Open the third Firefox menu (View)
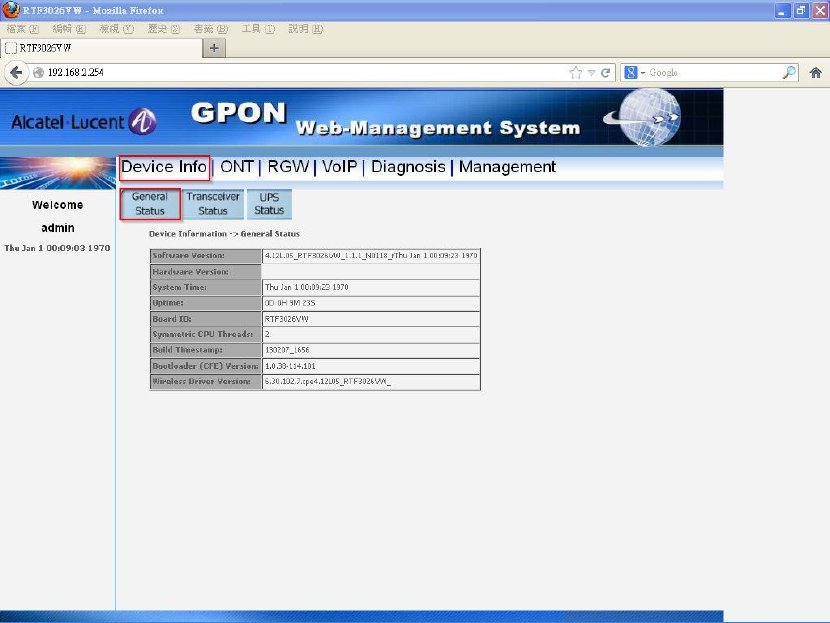This screenshot has width=830, height=623. [x=116, y=29]
